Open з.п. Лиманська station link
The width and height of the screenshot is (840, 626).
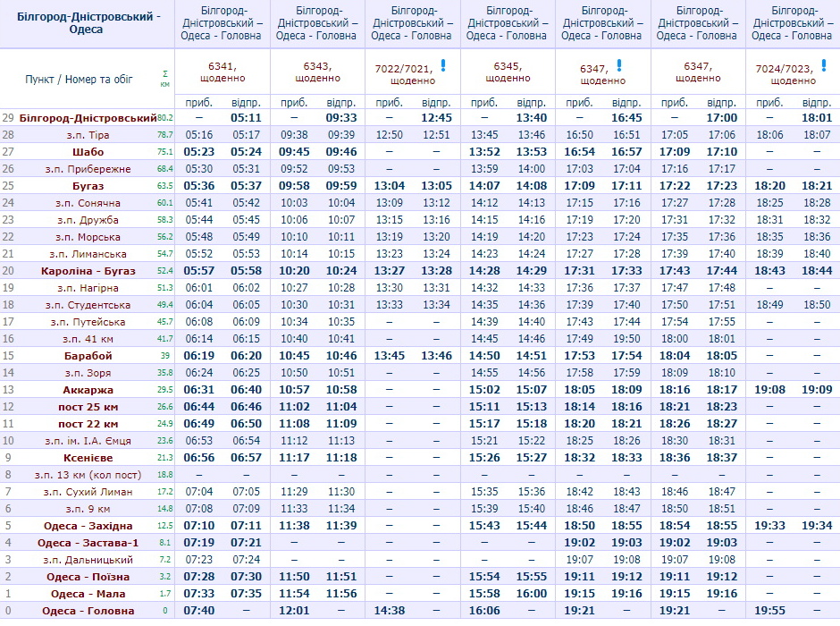click(88, 254)
